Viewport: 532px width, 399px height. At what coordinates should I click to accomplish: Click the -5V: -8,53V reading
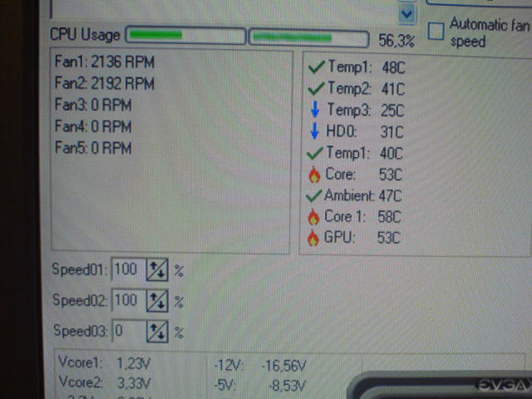coord(260,385)
